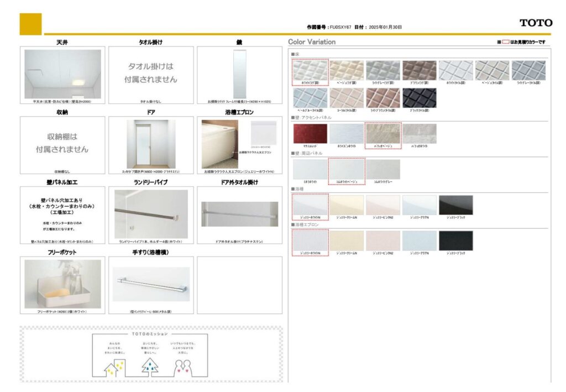Pick the dark red accent panel swatch
This screenshot has height=392, width=566.
(x=310, y=133)
